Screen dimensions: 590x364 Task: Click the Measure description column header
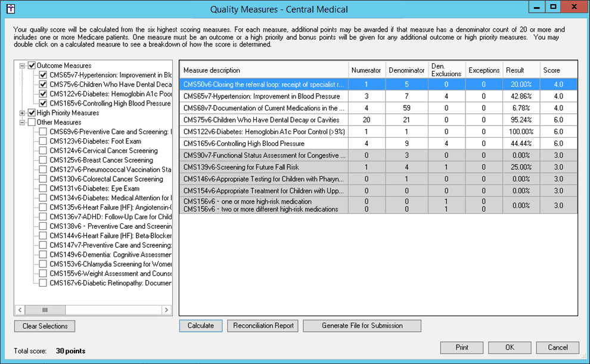tap(263, 70)
